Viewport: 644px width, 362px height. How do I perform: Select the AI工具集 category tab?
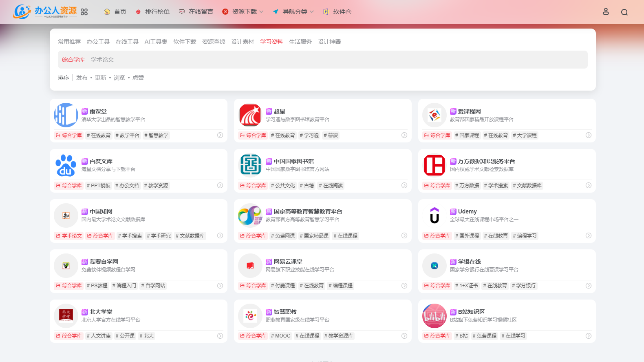coord(156,42)
